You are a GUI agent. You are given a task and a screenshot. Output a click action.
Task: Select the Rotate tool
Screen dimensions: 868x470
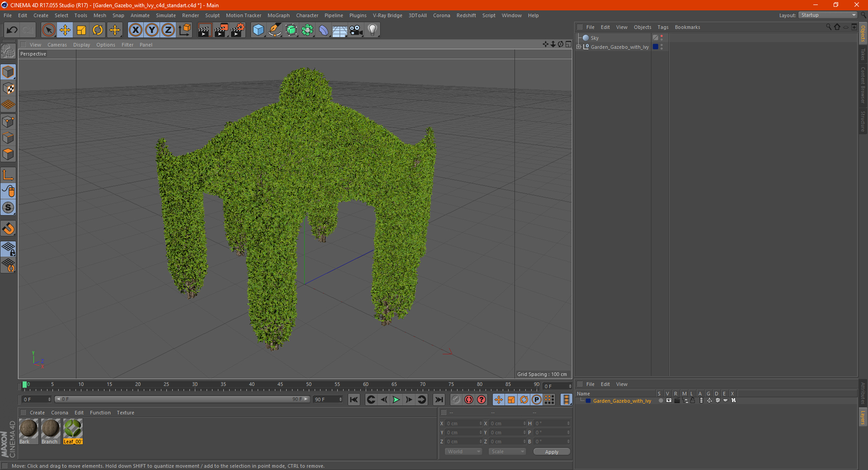pos(98,30)
